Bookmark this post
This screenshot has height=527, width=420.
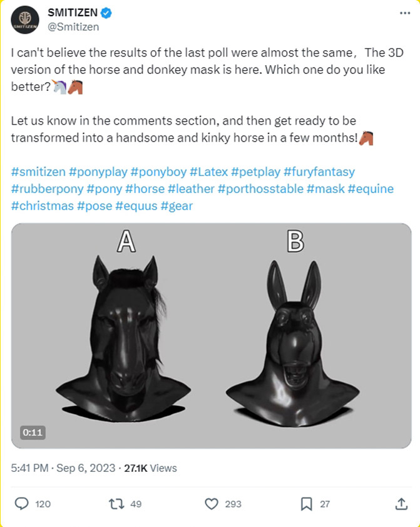point(307,503)
